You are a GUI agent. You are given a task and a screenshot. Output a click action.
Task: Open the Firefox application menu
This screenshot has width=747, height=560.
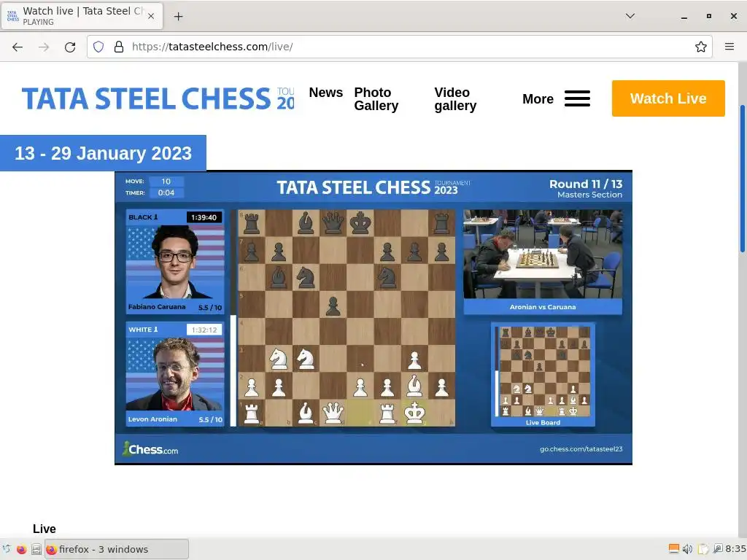pos(729,47)
